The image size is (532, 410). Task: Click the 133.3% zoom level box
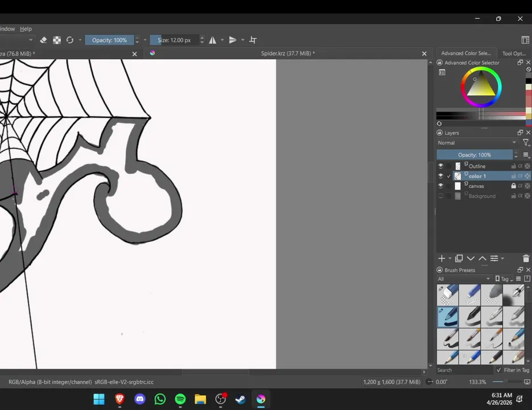pyautogui.click(x=477, y=382)
